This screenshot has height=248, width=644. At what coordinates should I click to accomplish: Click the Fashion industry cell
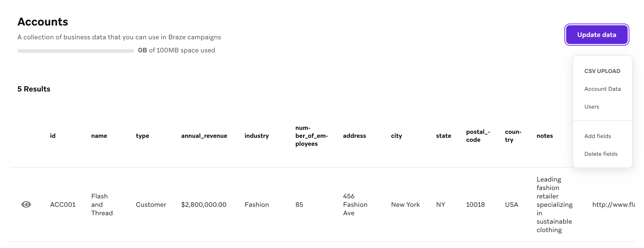[x=257, y=204]
